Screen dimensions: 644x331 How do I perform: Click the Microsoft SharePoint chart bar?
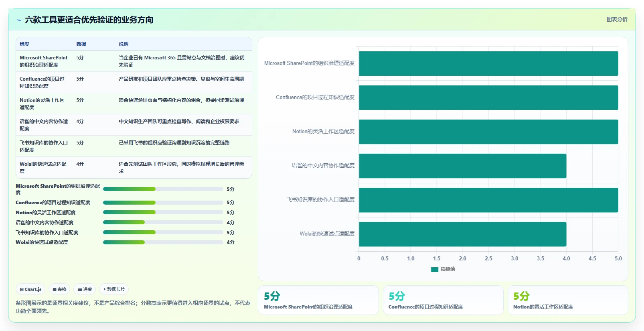coord(488,63)
